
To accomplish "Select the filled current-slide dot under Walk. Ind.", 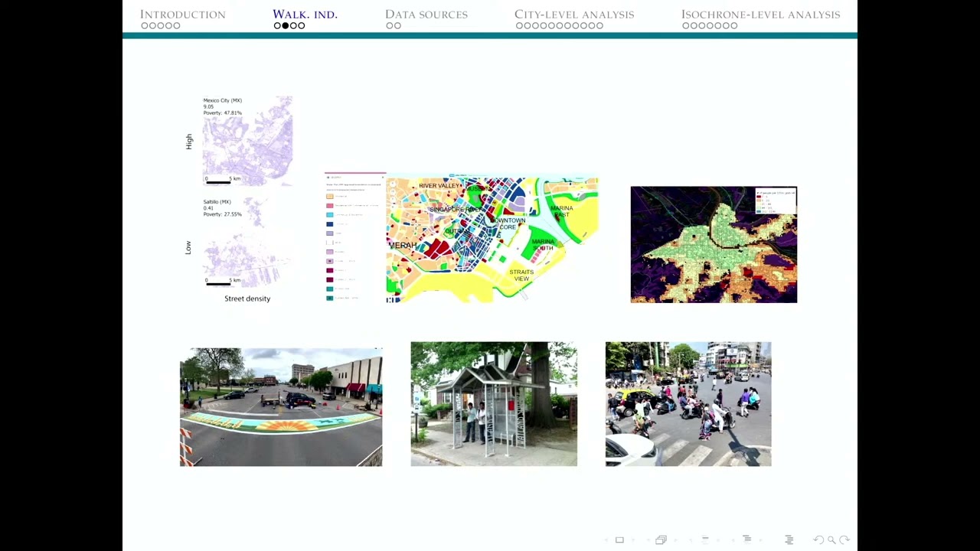I will pos(286,26).
